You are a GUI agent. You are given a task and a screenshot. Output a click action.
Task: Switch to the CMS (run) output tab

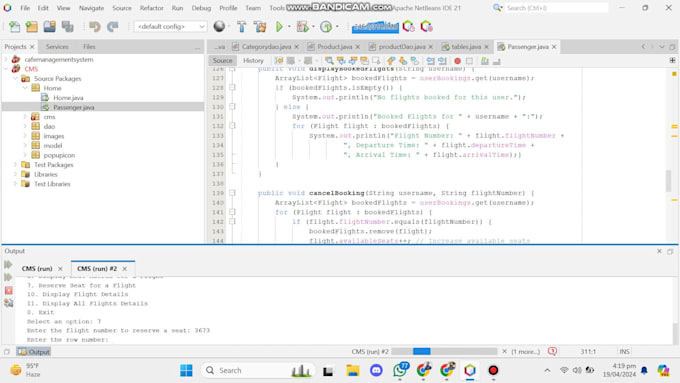pyautogui.click(x=37, y=268)
